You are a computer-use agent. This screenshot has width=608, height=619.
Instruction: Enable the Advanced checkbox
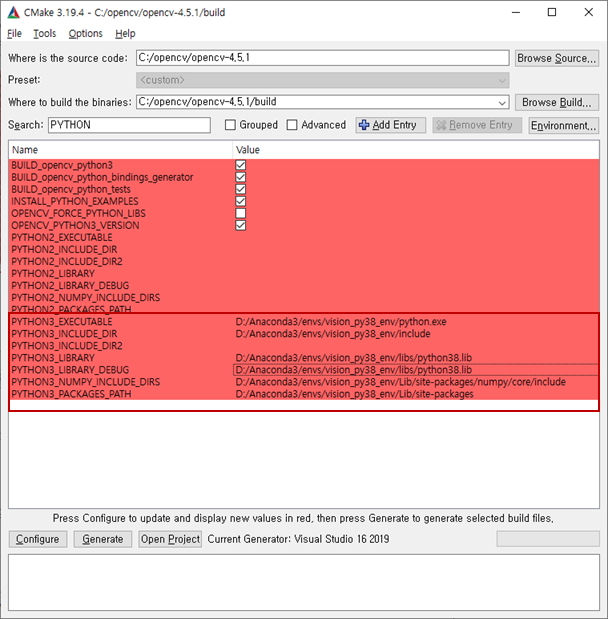292,125
